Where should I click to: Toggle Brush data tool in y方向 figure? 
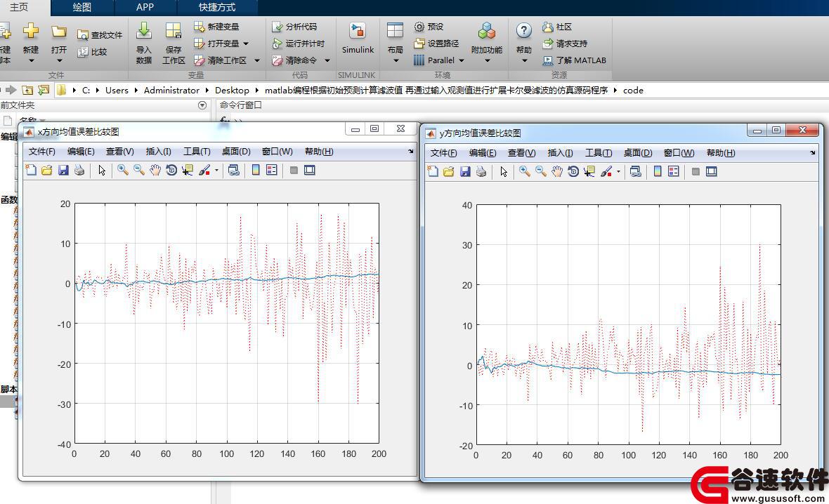click(606, 171)
